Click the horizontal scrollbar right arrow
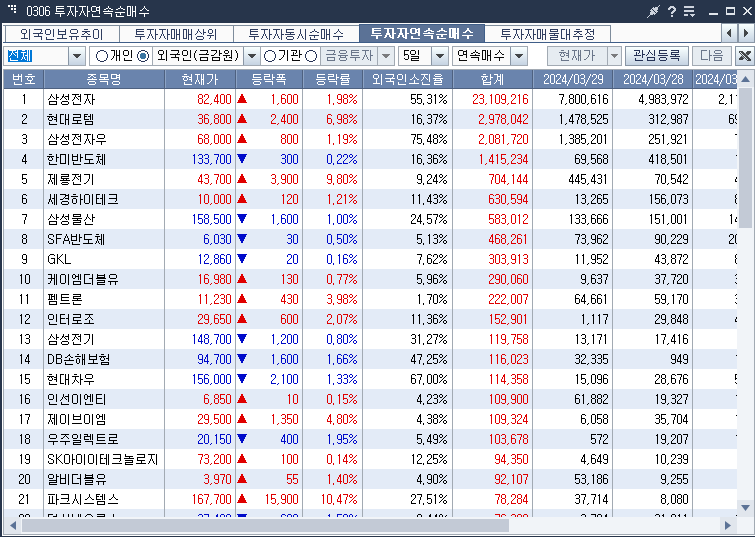This screenshot has width=755, height=537. 728,525
